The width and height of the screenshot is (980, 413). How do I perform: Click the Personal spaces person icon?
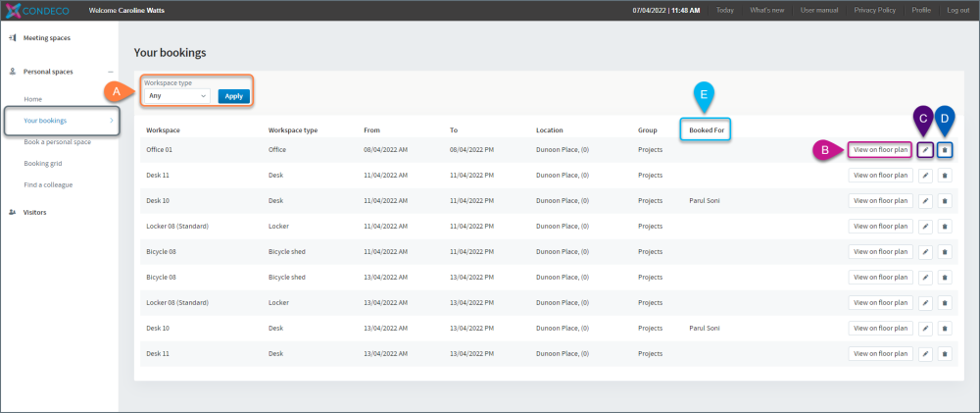tap(13, 72)
